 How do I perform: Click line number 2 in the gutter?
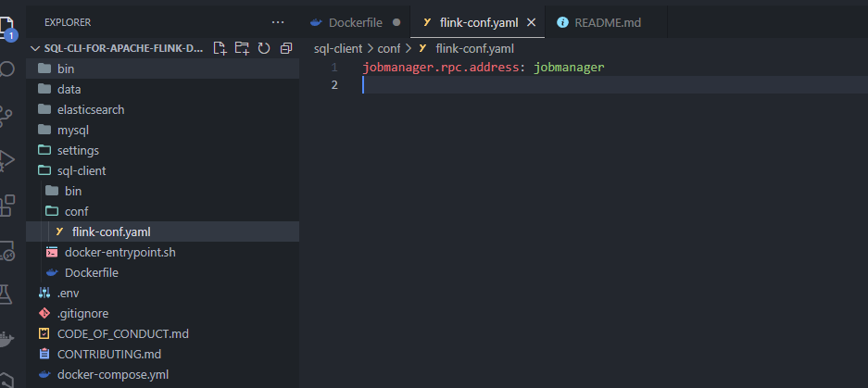pos(333,84)
